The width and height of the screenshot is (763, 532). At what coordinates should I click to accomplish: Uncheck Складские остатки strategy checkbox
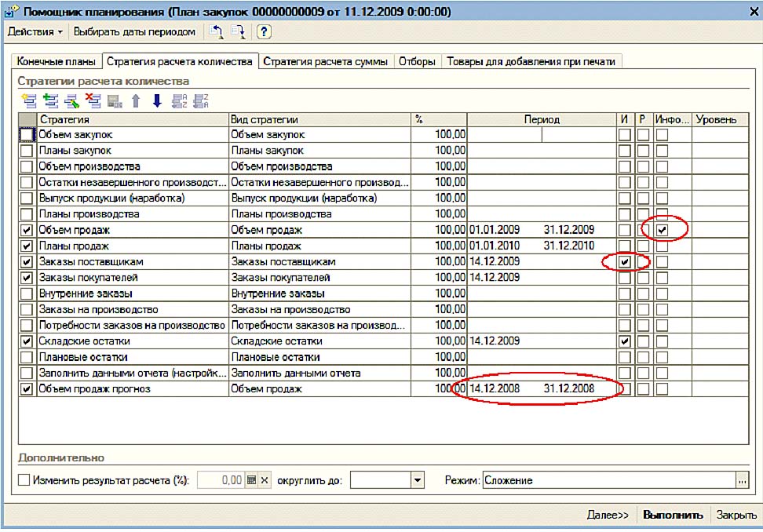pos(27,341)
